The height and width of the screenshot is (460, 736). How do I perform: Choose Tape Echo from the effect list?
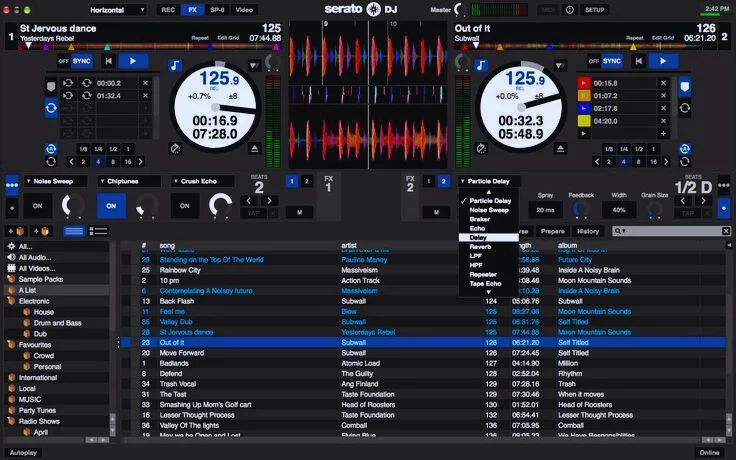pyautogui.click(x=488, y=284)
